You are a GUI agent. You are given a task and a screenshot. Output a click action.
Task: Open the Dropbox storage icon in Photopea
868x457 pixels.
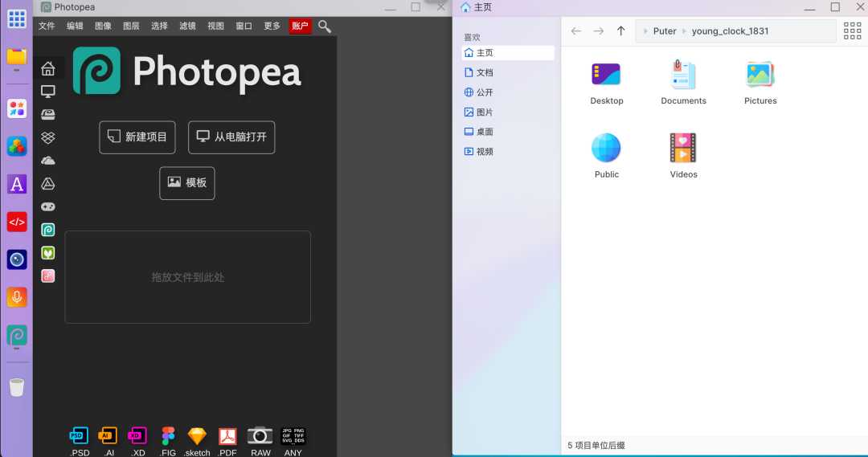point(48,137)
